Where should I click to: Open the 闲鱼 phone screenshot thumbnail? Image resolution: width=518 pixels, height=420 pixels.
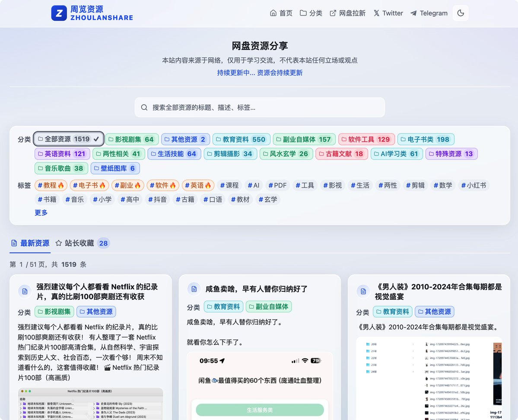click(x=260, y=386)
